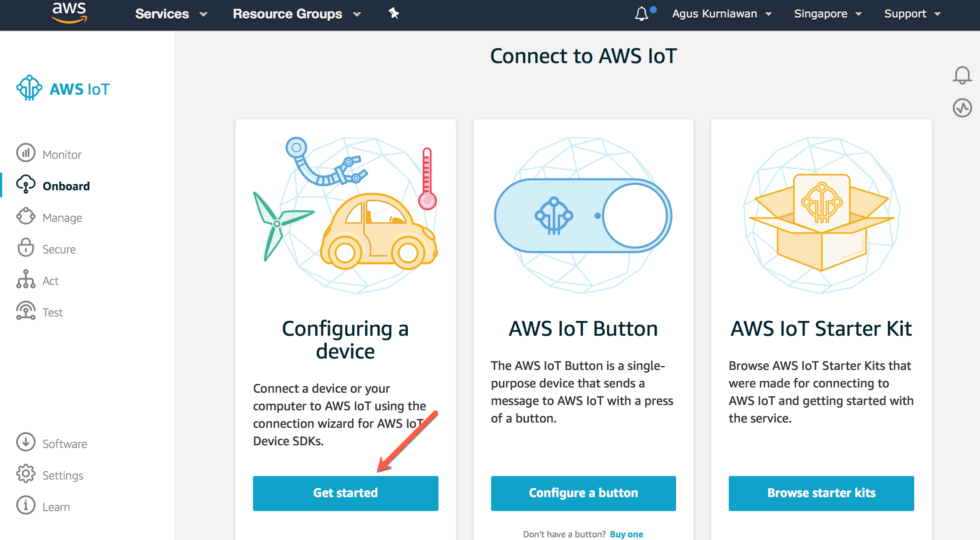This screenshot has height=540, width=980.
Task: Click the AWS IoT Button card title
Action: pos(583,329)
